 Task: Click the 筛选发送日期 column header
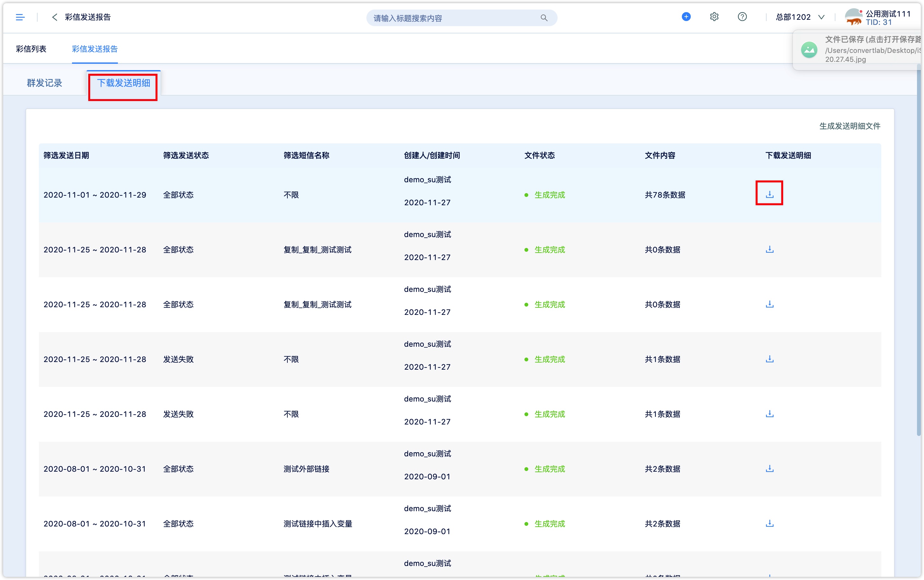pyautogui.click(x=66, y=156)
